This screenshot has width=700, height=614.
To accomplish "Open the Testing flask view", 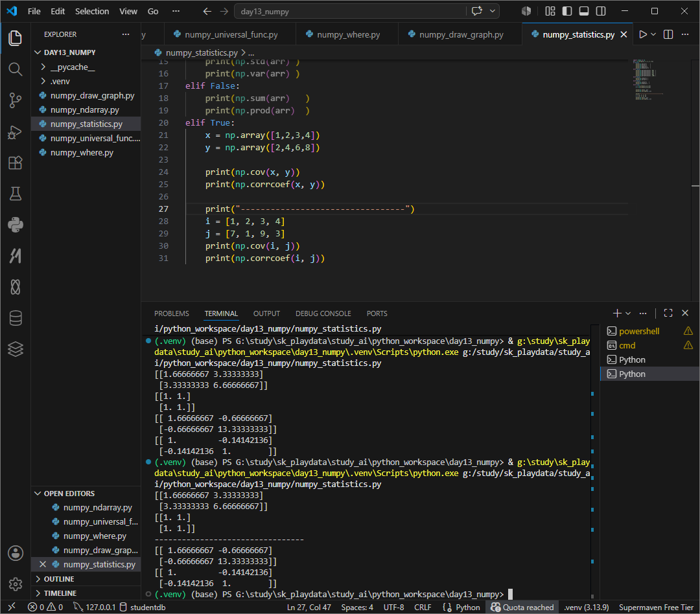I will pos(15,194).
